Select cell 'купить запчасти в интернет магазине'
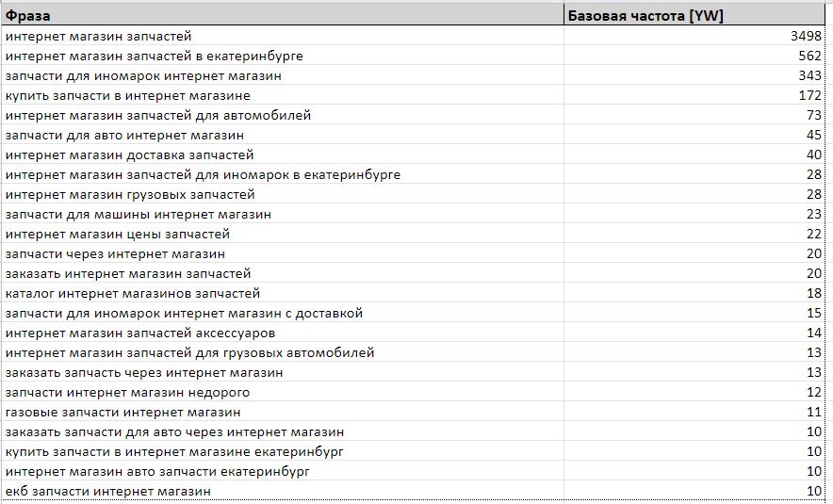 (282, 95)
